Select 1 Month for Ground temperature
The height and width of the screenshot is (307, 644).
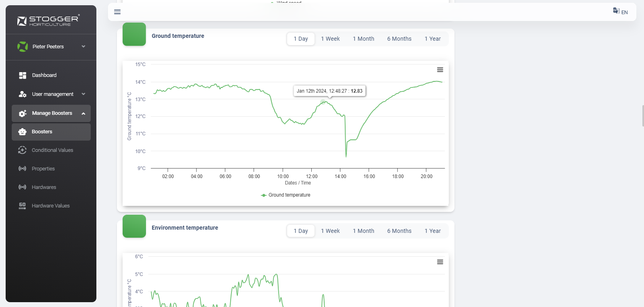coord(363,39)
